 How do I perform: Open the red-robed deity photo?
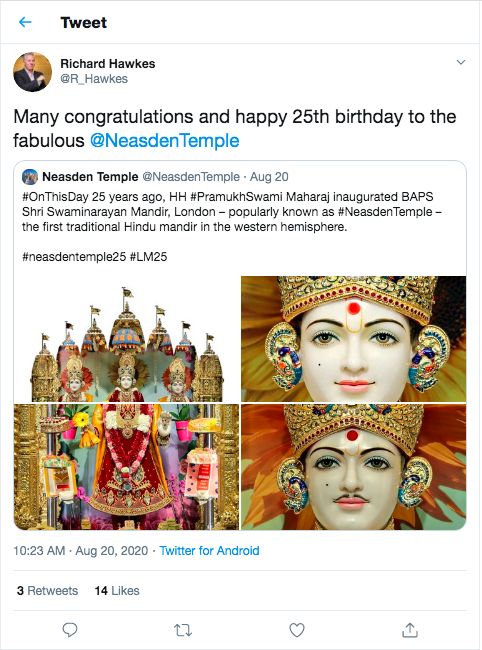(x=126, y=467)
